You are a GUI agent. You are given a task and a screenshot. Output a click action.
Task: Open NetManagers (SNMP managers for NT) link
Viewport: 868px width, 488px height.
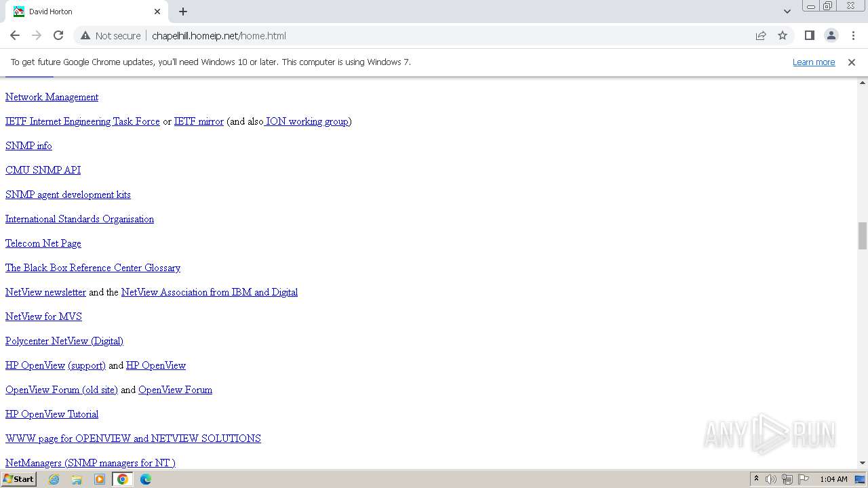pos(90,463)
